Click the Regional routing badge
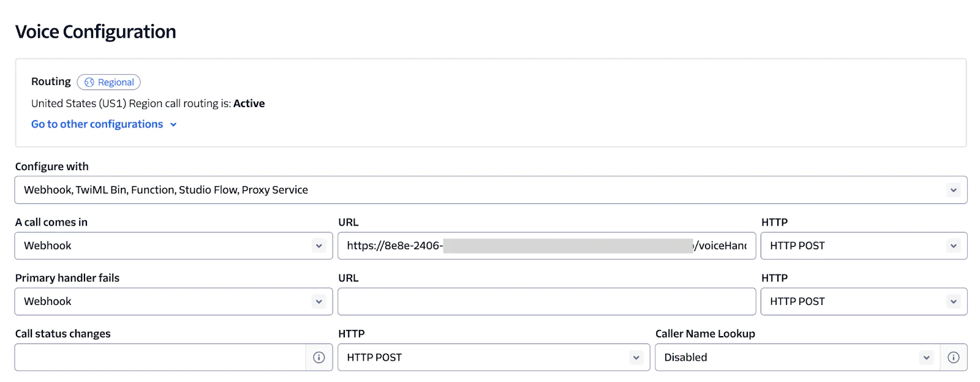 pos(108,82)
